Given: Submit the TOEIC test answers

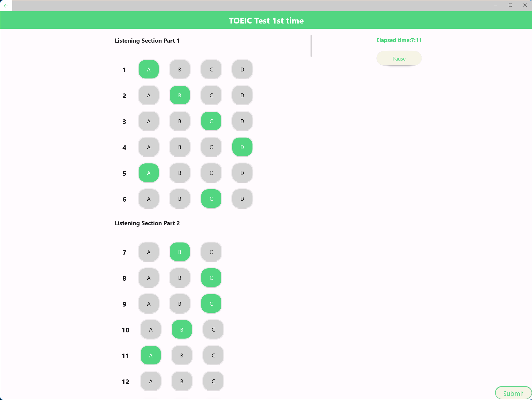Looking at the screenshot, I should click(513, 393).
